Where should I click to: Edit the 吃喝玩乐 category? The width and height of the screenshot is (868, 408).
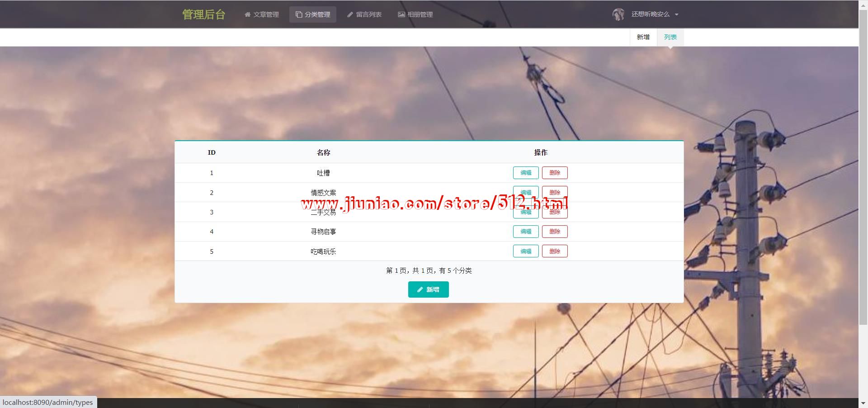(x=526, y=251)
